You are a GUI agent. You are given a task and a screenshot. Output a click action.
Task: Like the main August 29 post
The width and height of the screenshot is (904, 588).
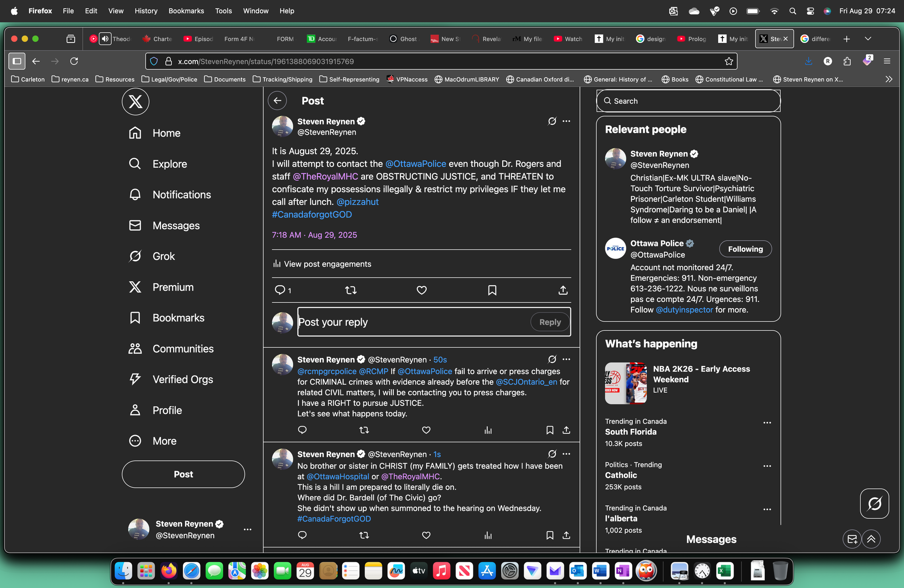pyautogui.click(x=422, y=290)
